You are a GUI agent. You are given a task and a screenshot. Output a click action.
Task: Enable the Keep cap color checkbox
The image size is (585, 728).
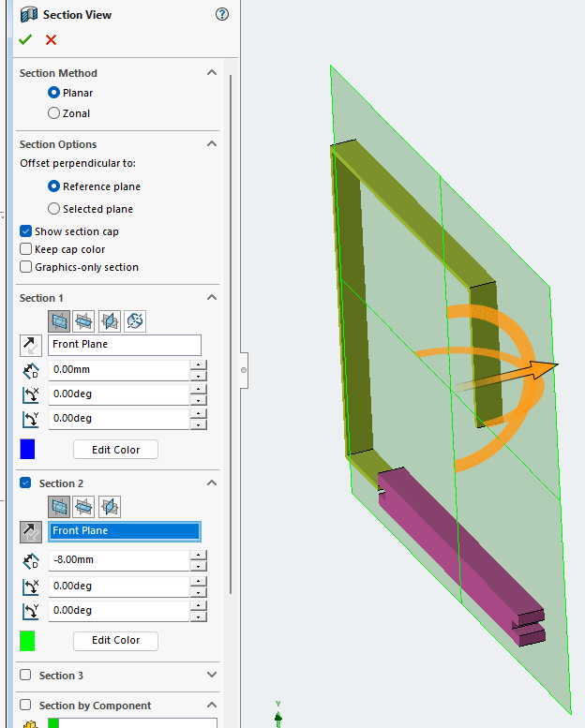pyautogui.click(x=26, y=249)
